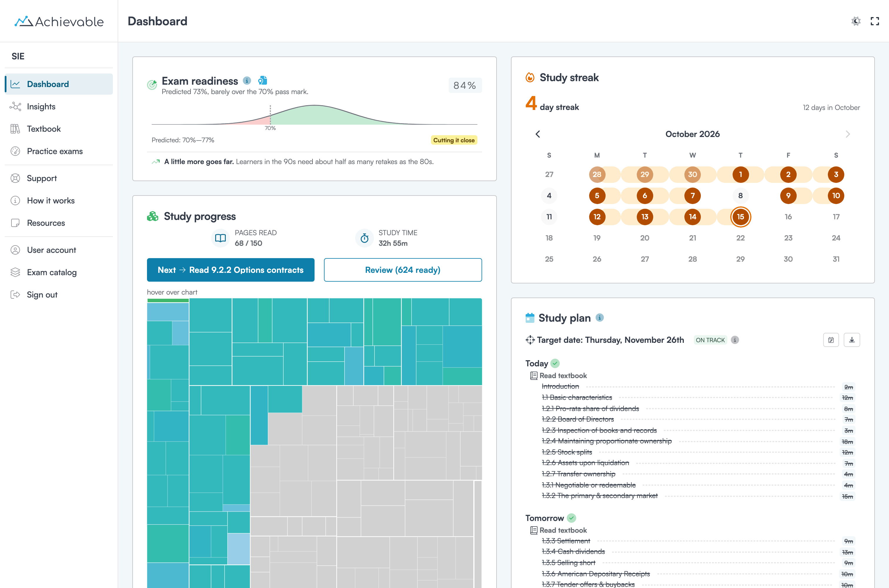The height and width of the screenshot is (588, 889).
Task: Click the 84% readiness badge
Action: click(465, 86)
